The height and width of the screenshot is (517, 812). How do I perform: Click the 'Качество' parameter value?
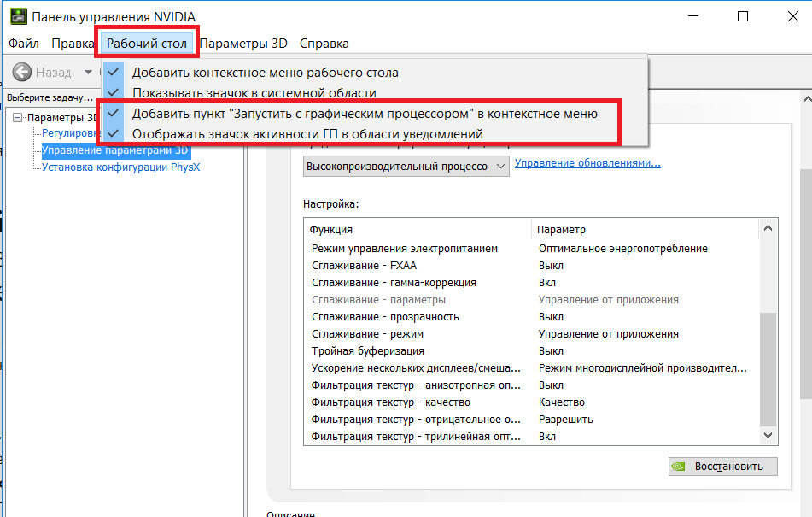(561, 402)
